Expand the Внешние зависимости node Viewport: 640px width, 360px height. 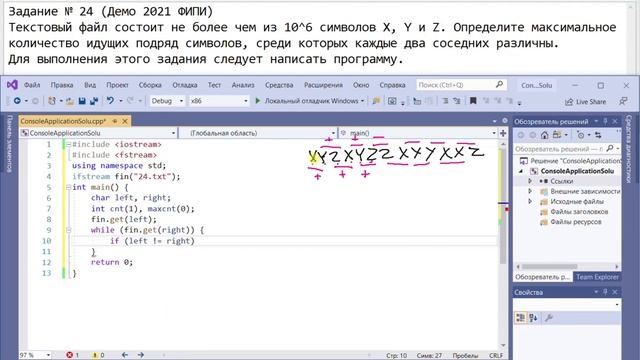click(x=530, y=191)
